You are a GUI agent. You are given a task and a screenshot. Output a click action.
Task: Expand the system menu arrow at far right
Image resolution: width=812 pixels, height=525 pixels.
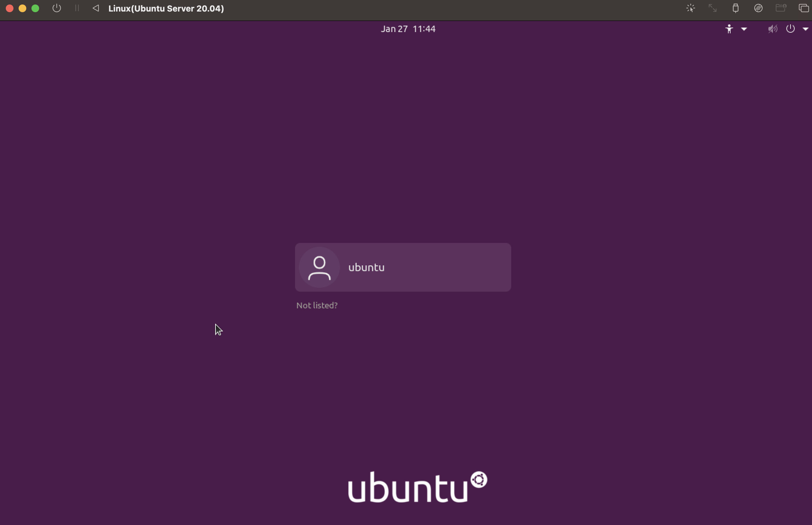click(806, 29)
